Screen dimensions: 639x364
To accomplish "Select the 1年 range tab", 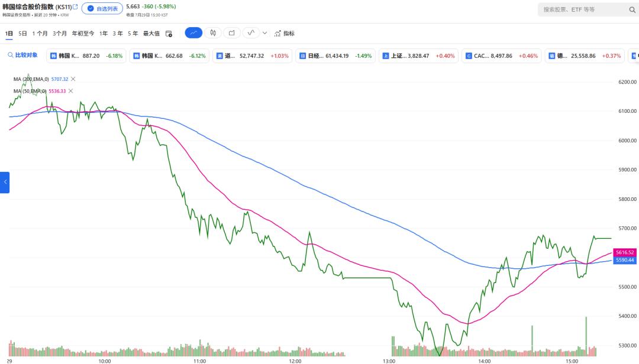I will pos(104,34).
